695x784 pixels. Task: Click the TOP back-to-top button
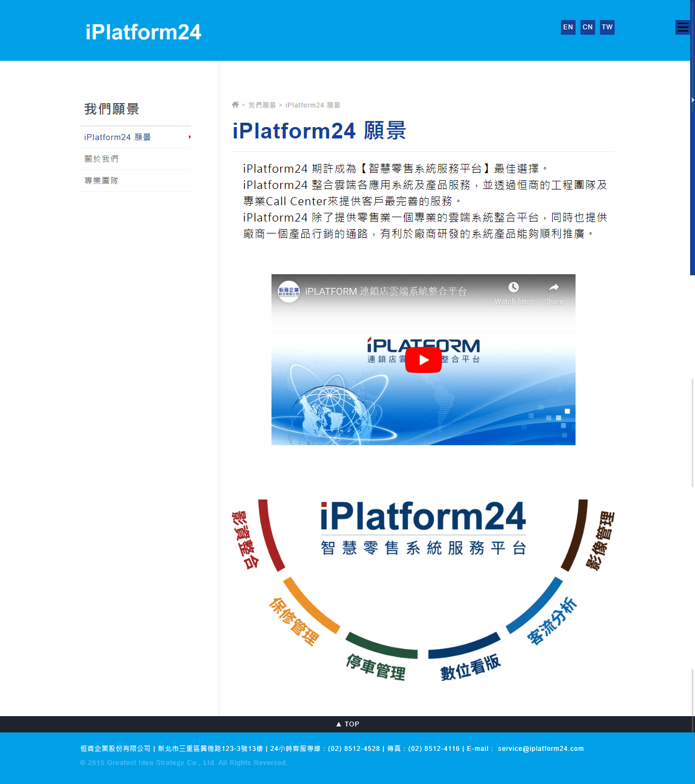click(347, 724)
